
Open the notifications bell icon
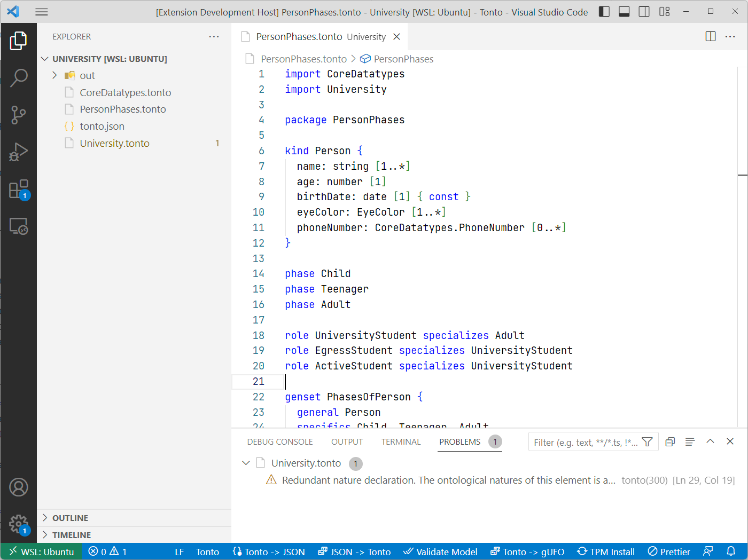731,551
